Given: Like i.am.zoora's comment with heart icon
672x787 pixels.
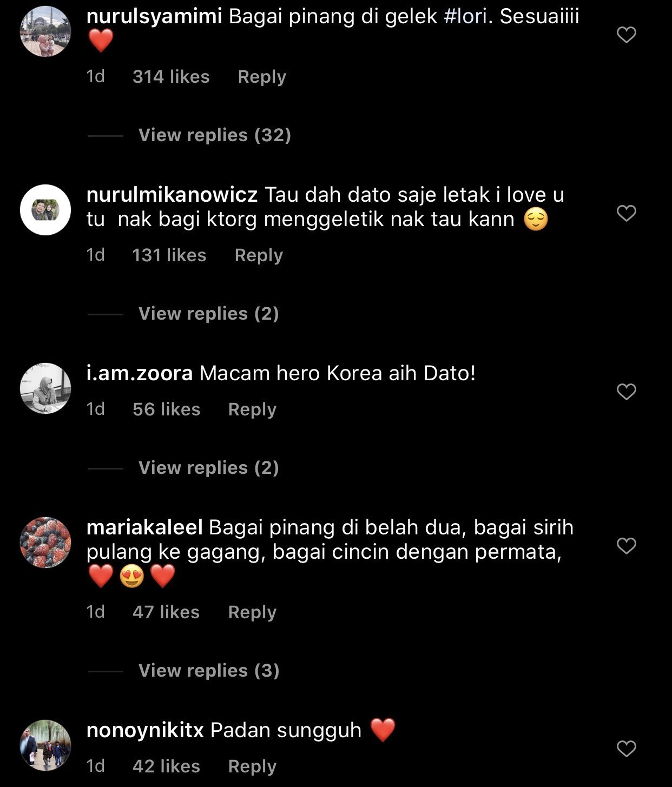Looking at the screenshot, I should tap(626, 392).
